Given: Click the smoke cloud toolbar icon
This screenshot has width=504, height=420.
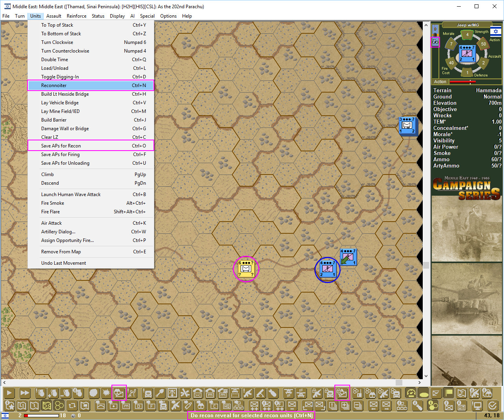Looking at the screenshot, I should (x=93, y=393).
